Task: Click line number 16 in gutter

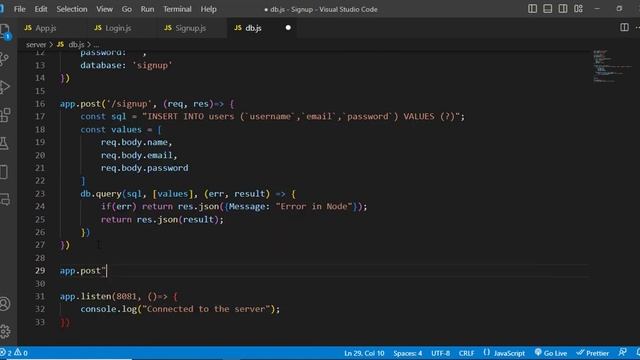Action: tap(40, 104)
